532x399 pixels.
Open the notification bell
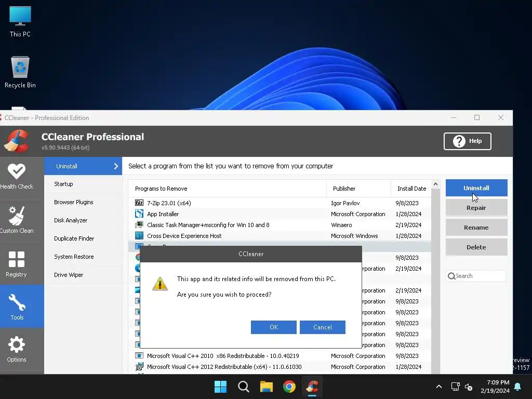click(518, 387)
